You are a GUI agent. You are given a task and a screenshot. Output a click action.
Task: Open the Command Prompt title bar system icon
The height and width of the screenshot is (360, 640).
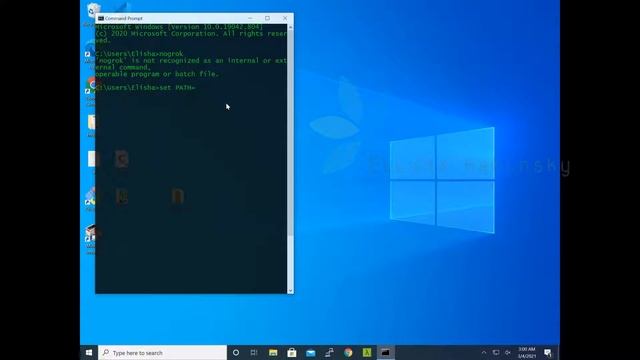click(101, 18)
